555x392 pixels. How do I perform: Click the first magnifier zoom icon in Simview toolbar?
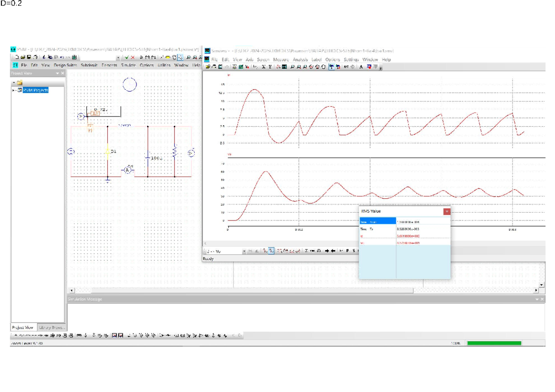pyautogui.click(x=292, y=67)
